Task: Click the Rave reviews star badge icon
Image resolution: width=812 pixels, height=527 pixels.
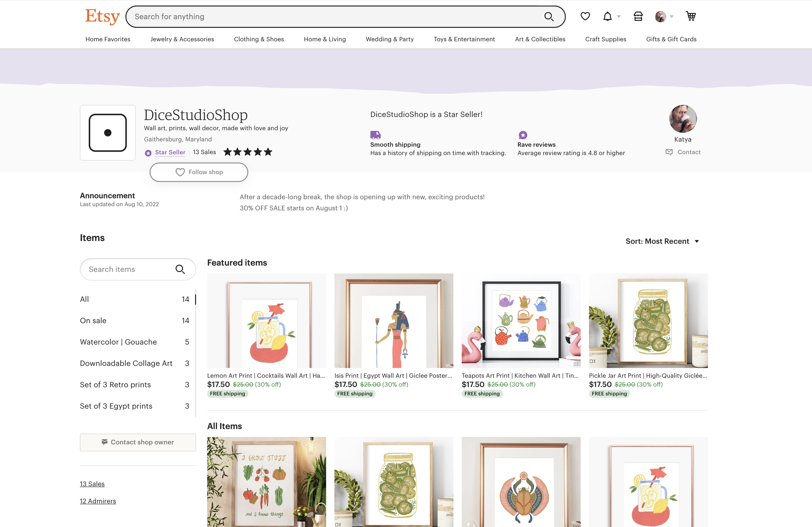Action: [523, 135]
